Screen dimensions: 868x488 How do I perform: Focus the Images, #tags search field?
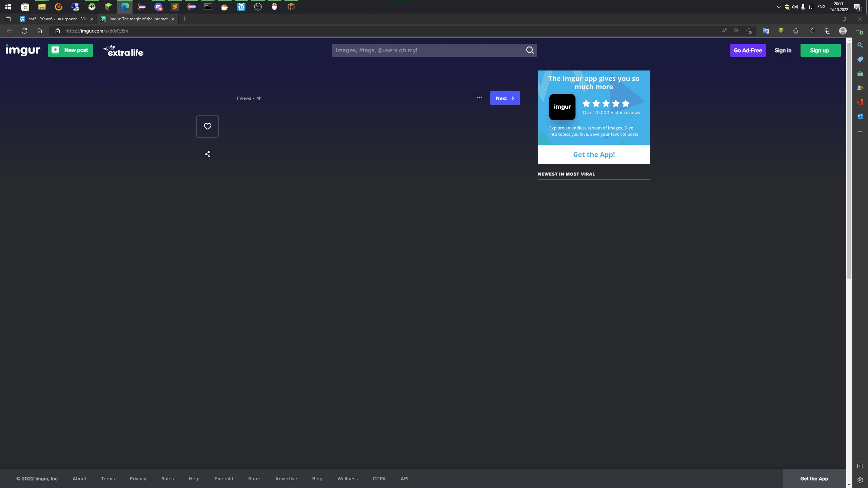[x=427, y=50]
